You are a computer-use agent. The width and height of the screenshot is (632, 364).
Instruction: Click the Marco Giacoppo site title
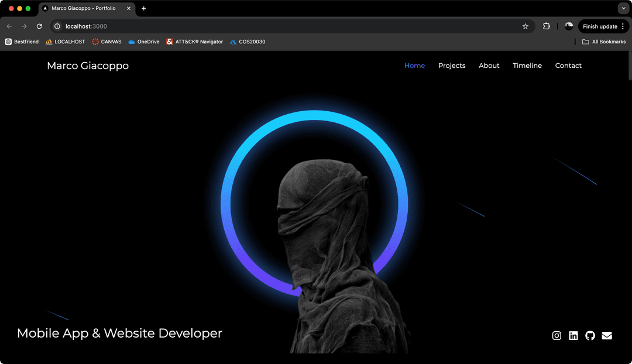(x=88, y=66)
